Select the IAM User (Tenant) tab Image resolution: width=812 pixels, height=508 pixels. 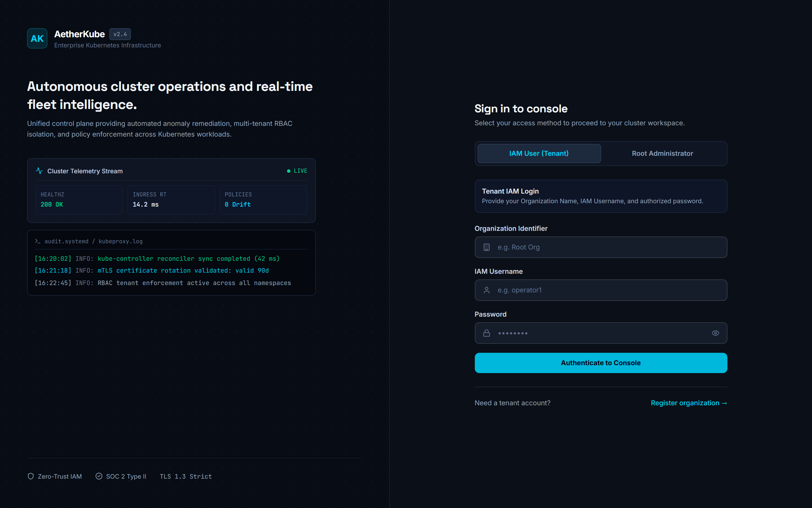539,154
